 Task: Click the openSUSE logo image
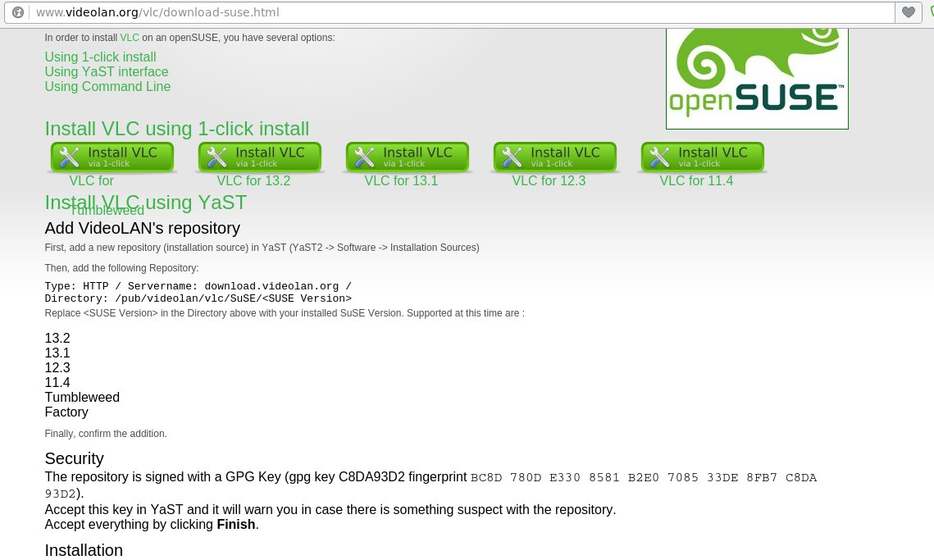pyautogui.click(x=757, y=78)
